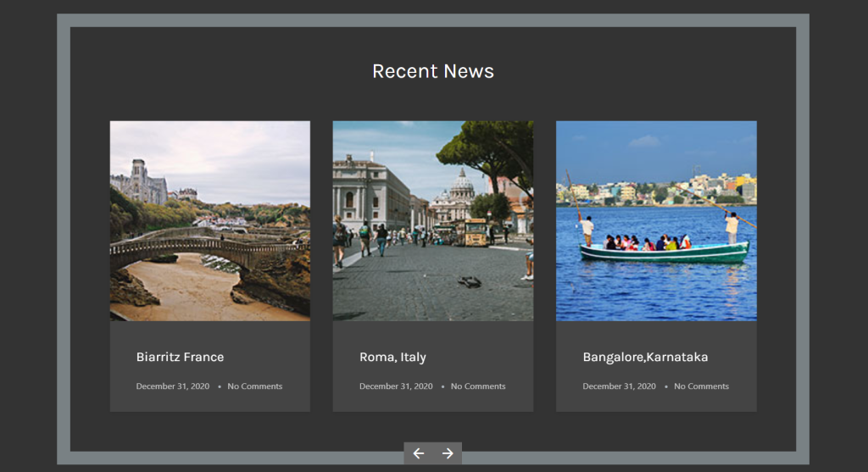Select 'No Comments' on the Biarritz France post
Viewport: 868px width, 472px height.
click(254, 386)
